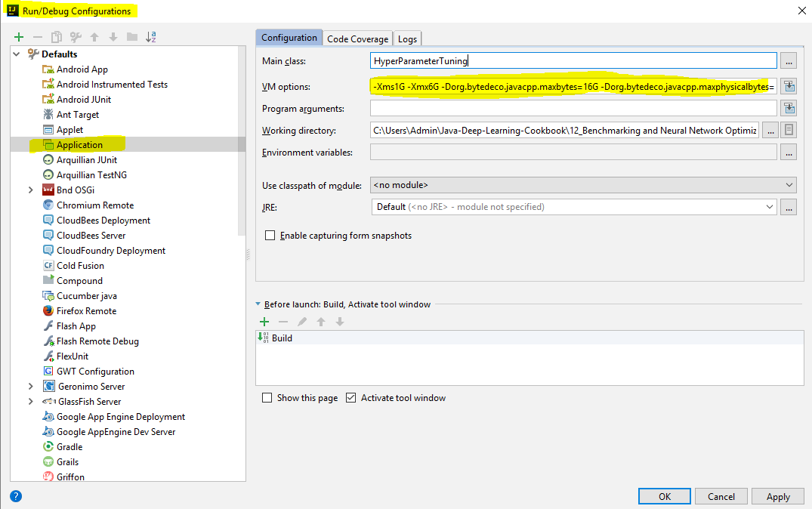Image resolution: width=812 pixels, height=509 pixels.
Task: Click the blue help question mark icon
Action: pos(16,496)
